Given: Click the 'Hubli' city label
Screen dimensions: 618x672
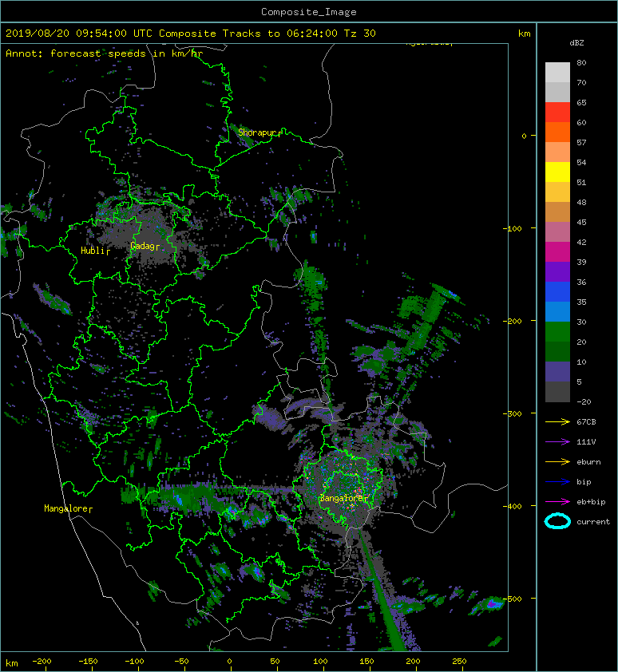Looking at the screenshot, I should (x=93, y=251).
